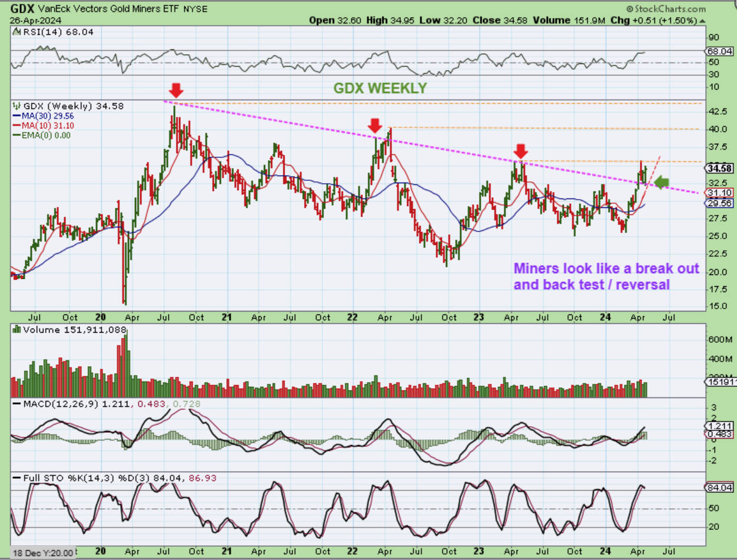Screen dimensions: 737x560
Task: Click the 31.10 moving average axis tag
Action: 719,193
